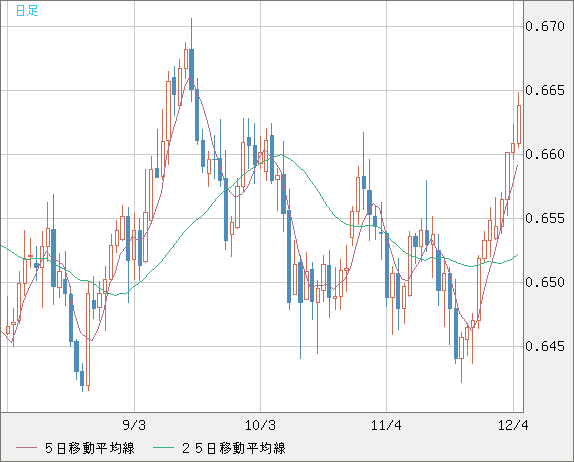The width and height of the screenshot is (574, 462).
Task: Click the 10/3 date axis label
Action: coord(260,425)
